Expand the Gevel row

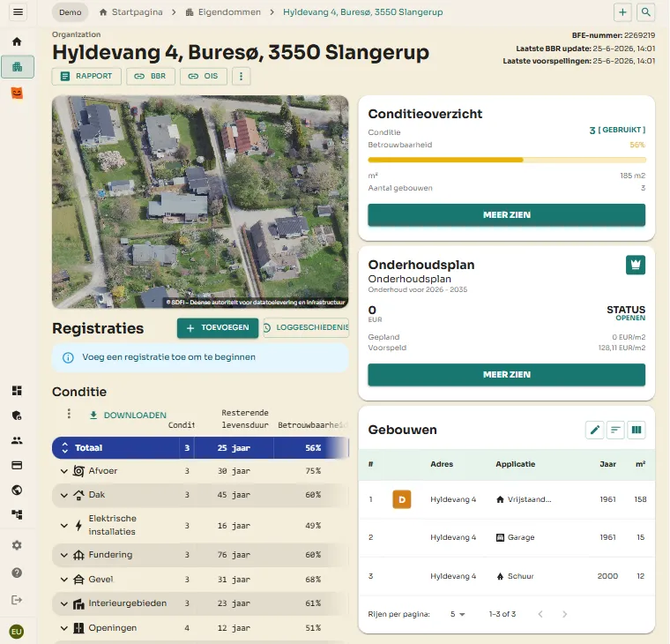[64, 580]
